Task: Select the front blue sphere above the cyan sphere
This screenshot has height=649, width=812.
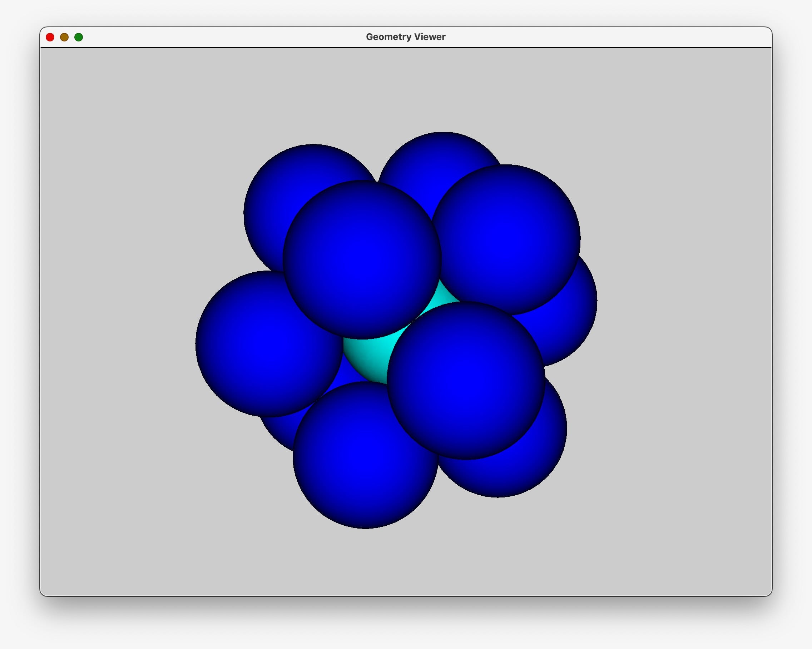Action: coord(362,260)
